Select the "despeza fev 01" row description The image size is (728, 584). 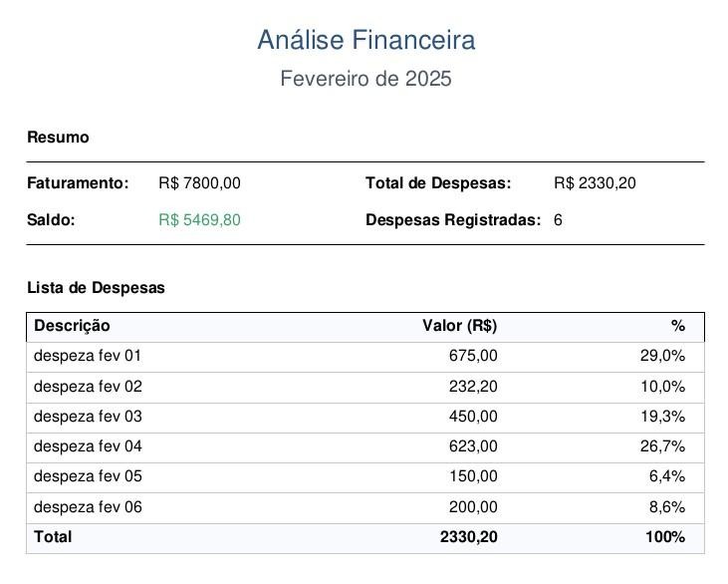pos(88,356)
